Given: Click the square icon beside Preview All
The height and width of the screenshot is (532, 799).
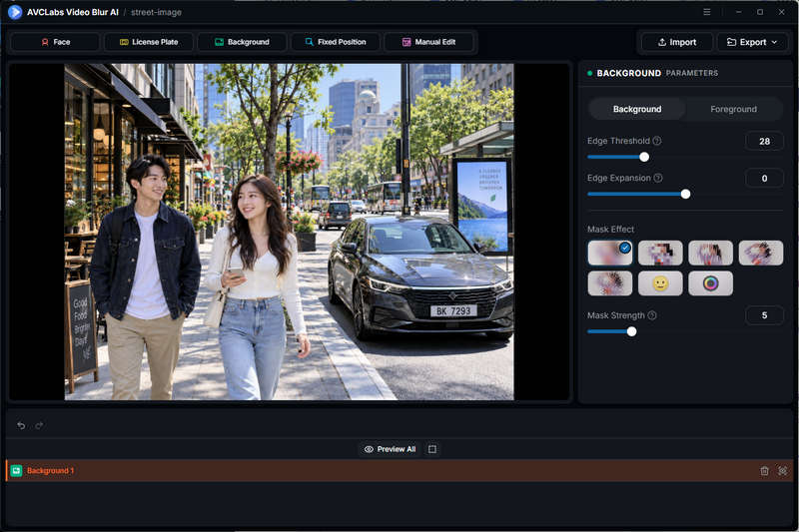Looking at the screenshot, I should coord(432,449).
